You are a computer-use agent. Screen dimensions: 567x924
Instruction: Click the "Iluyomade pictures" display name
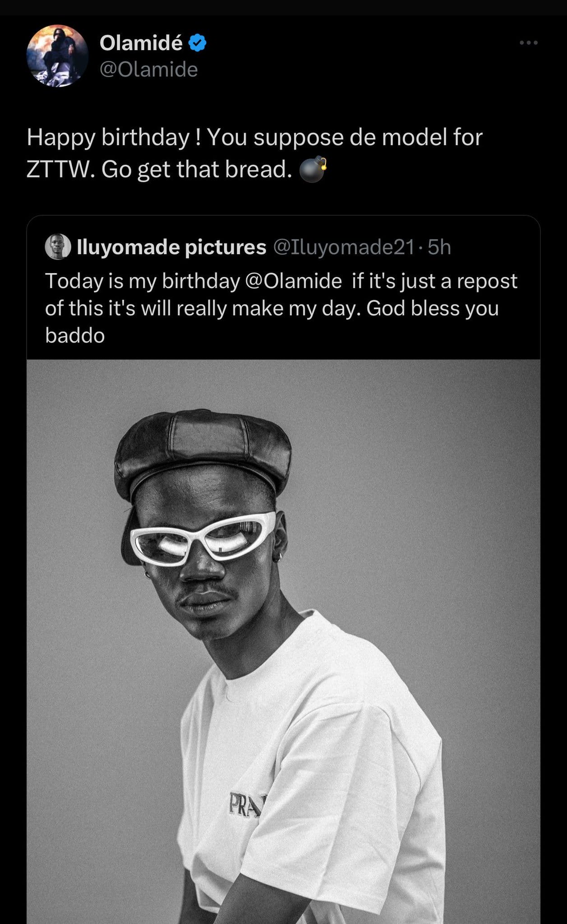click(171, 247)
